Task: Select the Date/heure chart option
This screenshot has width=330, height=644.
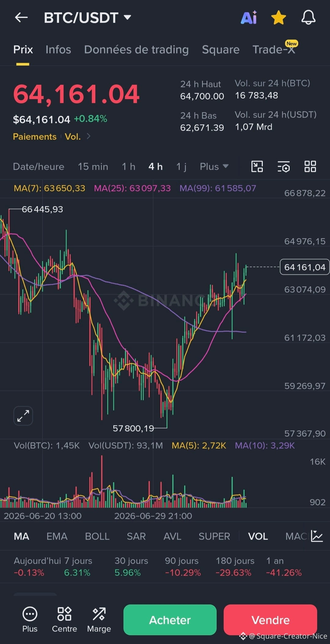Action: point(38,167)
